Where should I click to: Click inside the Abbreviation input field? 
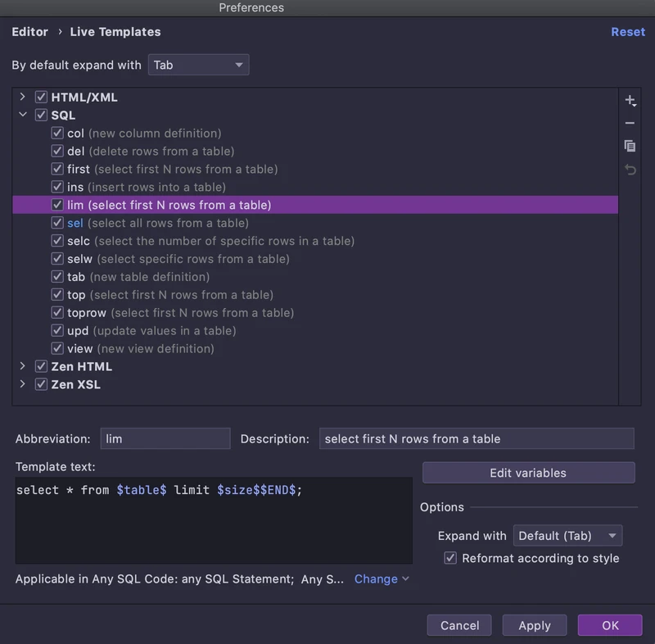(x=164, y=438)
